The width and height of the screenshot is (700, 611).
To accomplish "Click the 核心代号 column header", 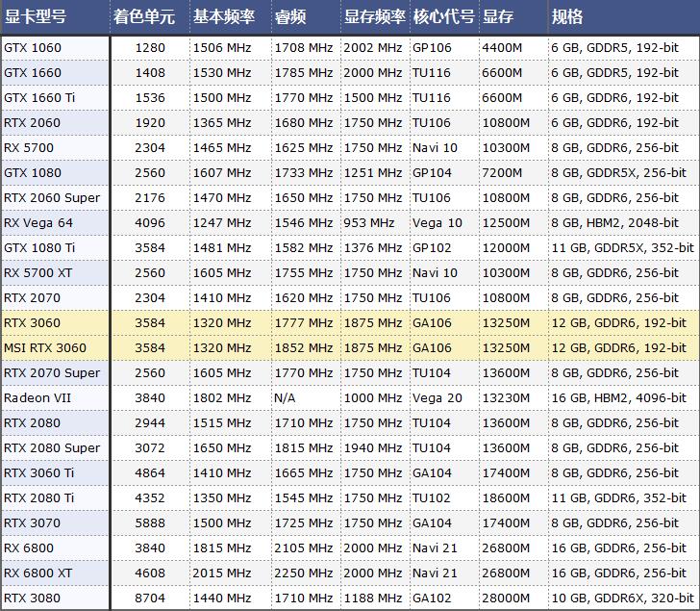I will 443,17.
